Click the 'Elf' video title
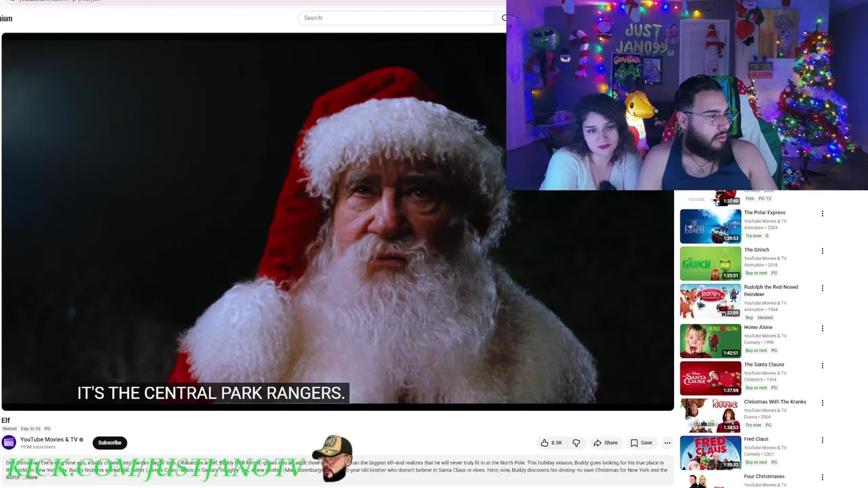 coord(5,420)
